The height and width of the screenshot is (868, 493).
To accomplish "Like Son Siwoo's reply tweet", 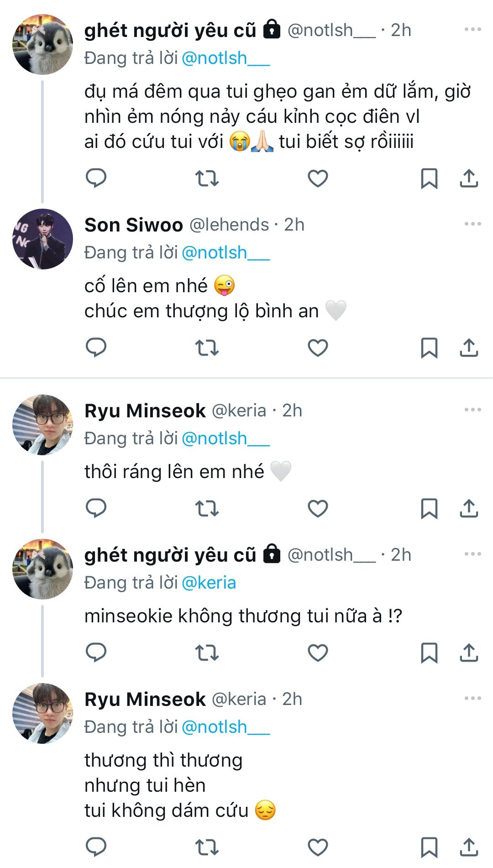I will coord(318,348).
